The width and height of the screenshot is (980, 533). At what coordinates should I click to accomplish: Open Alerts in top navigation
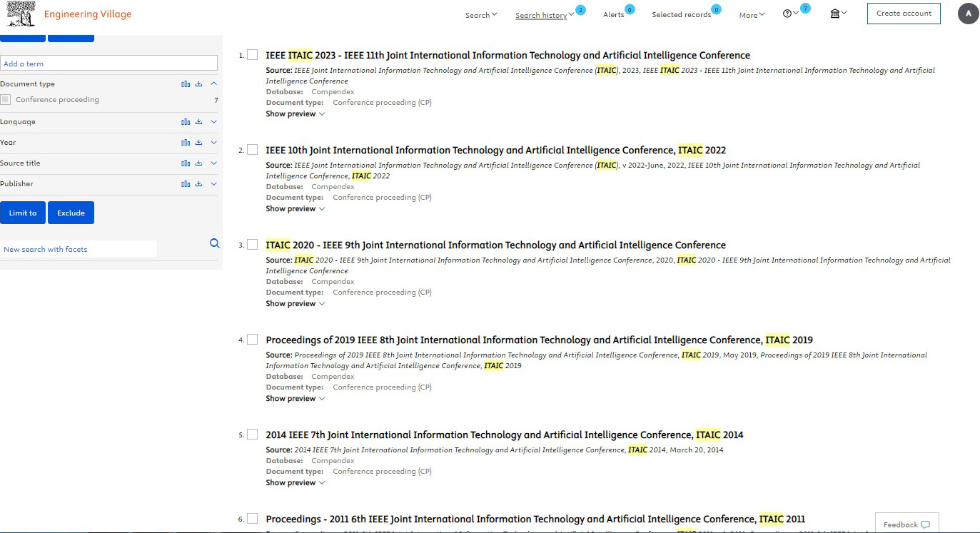(614, 15)
